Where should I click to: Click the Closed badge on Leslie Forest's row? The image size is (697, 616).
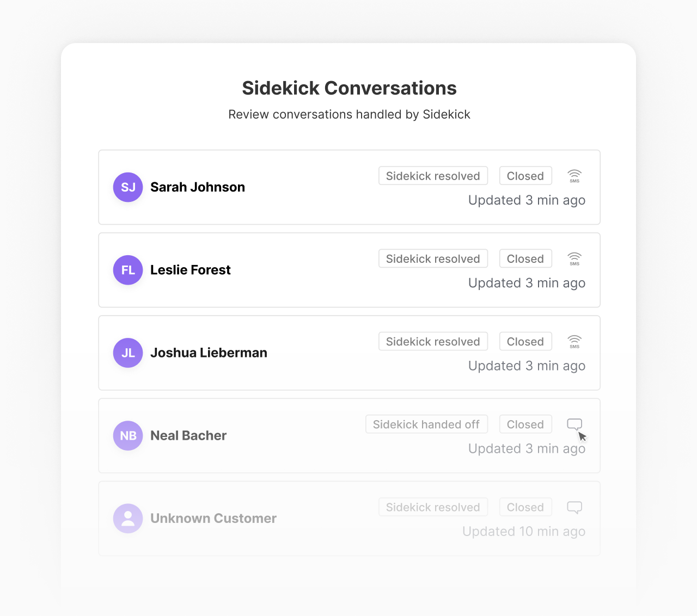point(525,258)
